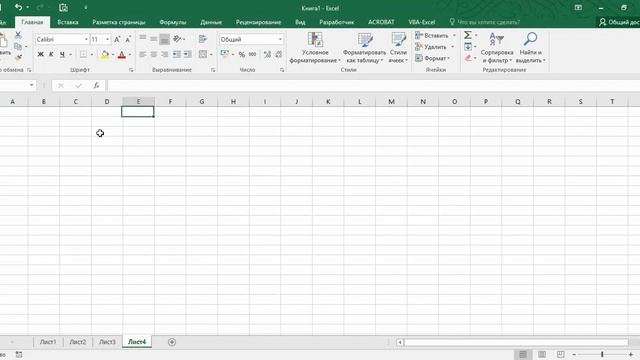Image resolution: width=640 pixels, height=360 pixels.
Task: Click the Wrap Text icon
Action: [x=202, y=39]
